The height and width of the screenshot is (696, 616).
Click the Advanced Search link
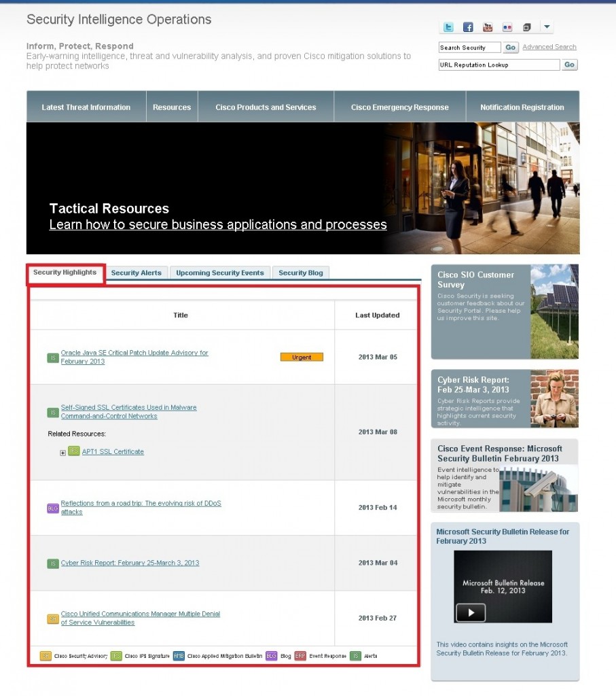(549, 47)
